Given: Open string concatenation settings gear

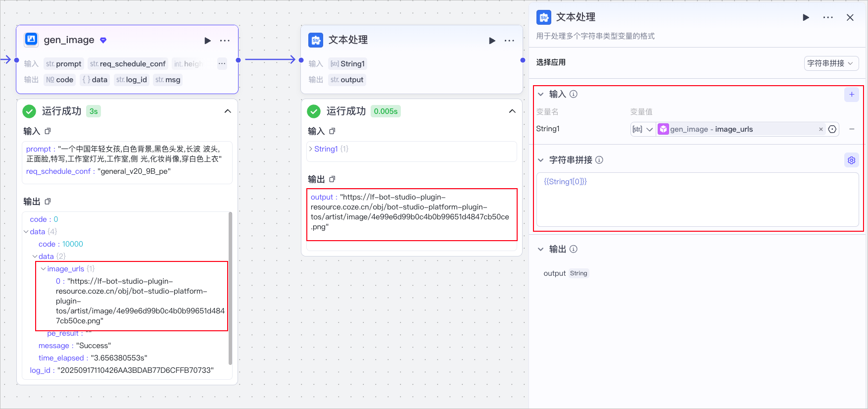Looking at the screenshot, I should pyautogui.click(x=851, y=160).
